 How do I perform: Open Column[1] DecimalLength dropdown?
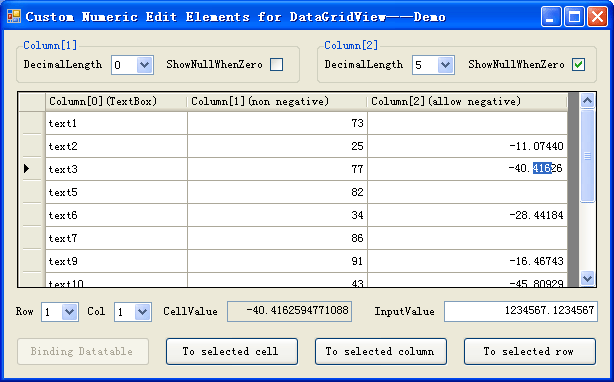tap(144, 65)
